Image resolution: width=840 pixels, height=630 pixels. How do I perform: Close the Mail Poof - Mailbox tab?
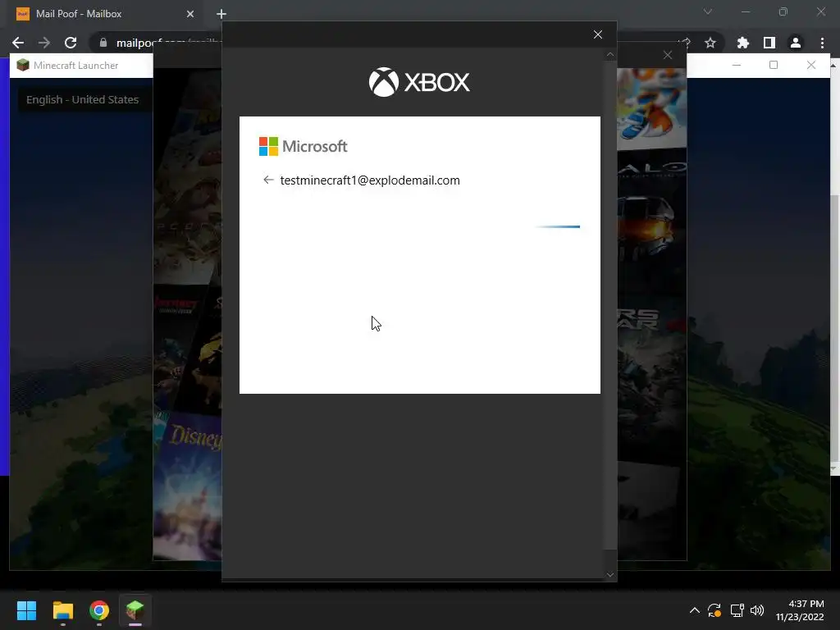[x=190, y=14]
